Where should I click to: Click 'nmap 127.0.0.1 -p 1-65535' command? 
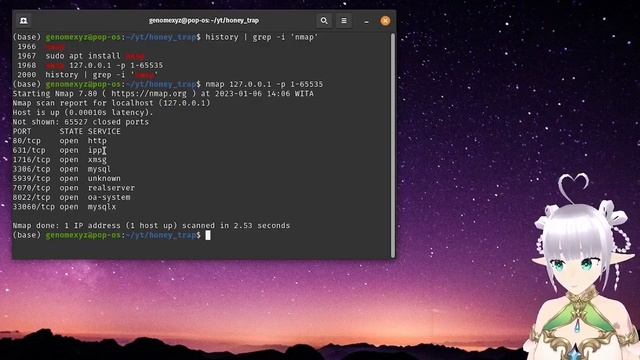tap(264, 84)
